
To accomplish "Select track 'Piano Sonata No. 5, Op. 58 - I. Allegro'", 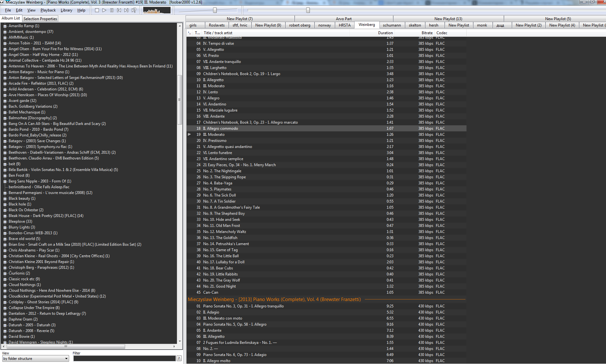I will (326, 324).
